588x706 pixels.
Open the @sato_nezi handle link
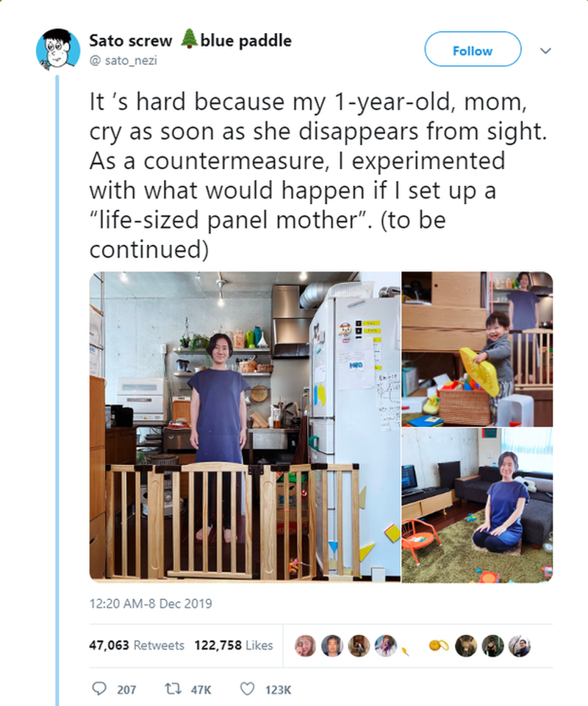[x=123, y=60]
